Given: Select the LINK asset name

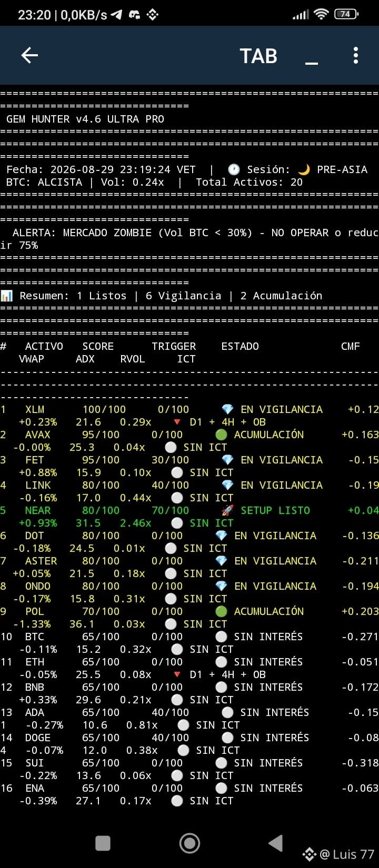Looking at the screenshot, I should 38,485.
